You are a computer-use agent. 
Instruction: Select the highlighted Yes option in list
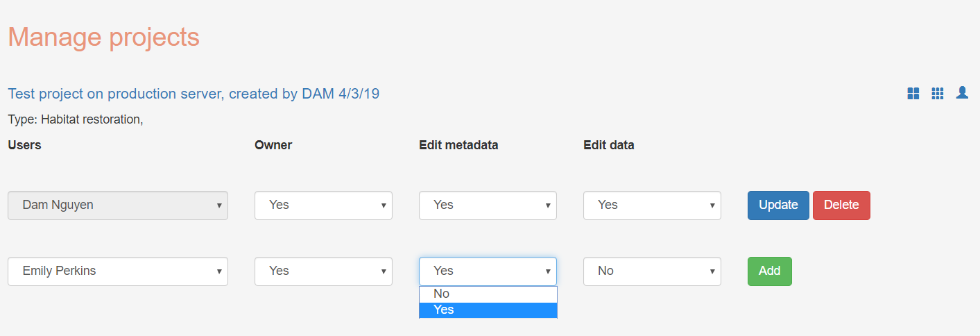pyautogui.click(x=488, y=310)
